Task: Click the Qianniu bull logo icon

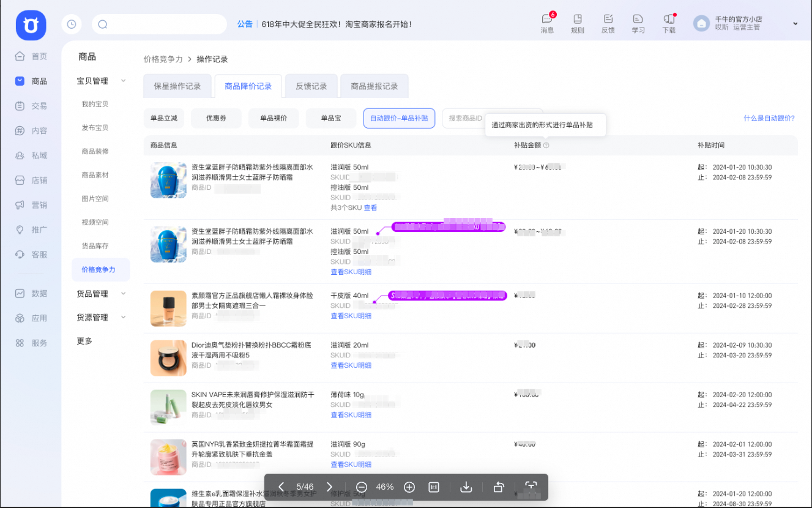Action: point(31,25)
